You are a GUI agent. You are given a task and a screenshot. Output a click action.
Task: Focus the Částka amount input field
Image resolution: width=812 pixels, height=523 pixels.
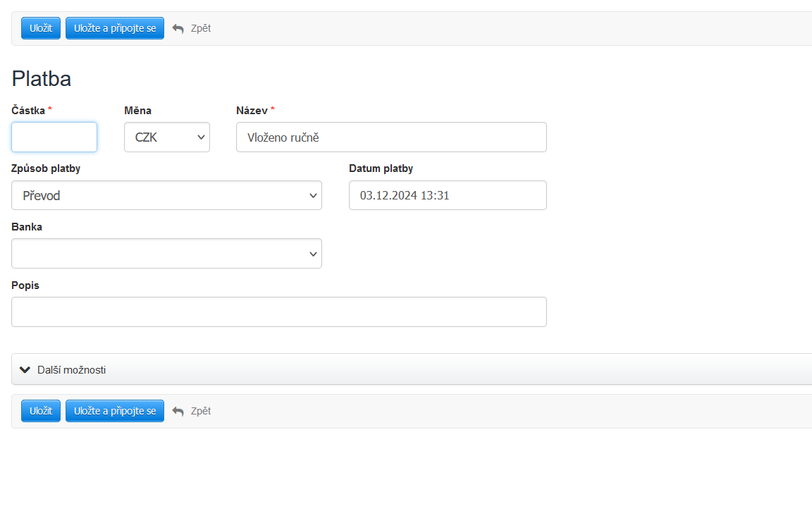click(x=54, y=137)
